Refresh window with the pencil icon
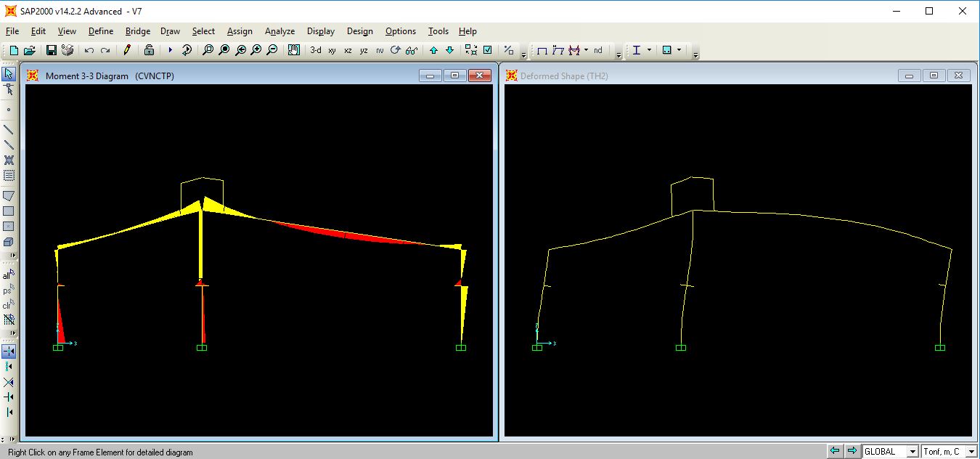980x459 pixels. [127, 50]
